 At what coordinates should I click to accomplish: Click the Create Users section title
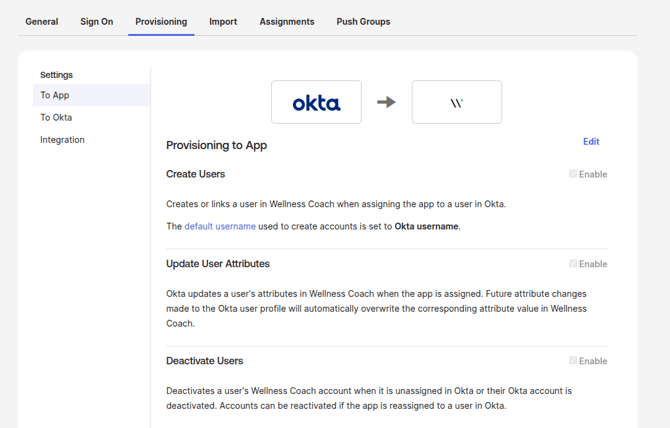(x=195, y=174)
